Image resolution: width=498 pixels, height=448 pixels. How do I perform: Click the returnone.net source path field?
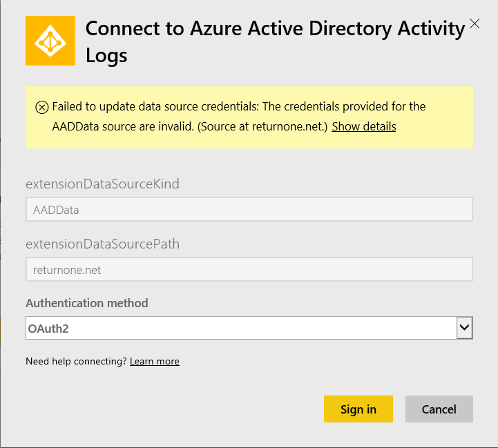(249, 270)
